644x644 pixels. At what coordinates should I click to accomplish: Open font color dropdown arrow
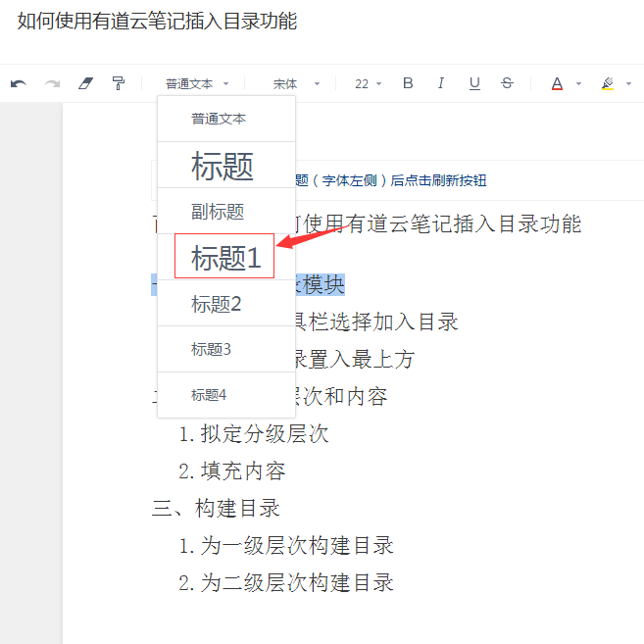(x=578, y=83)
